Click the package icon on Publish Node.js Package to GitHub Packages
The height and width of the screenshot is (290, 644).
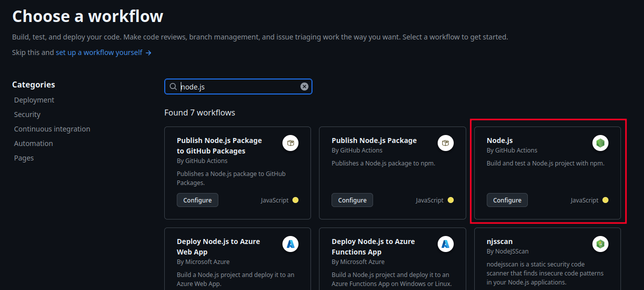290,142
